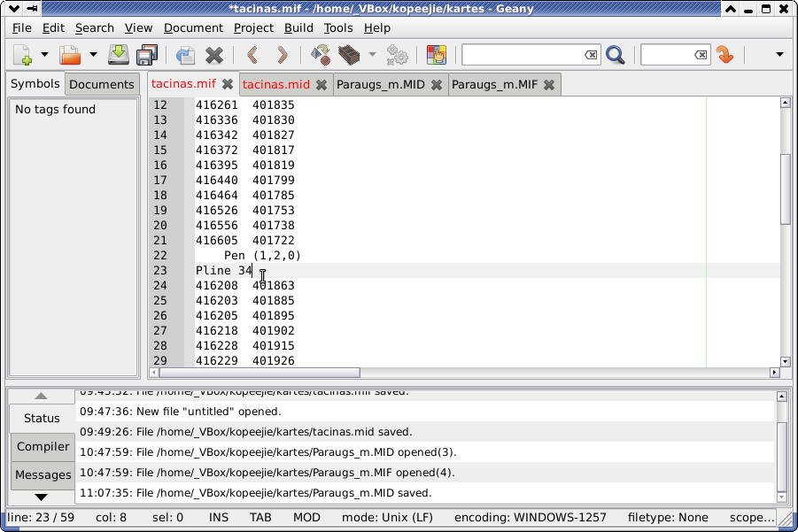The height and width of the screenshot is (532, 798).
Task: Click editor horizontal scrollbar right arrow
Action: click(775, 373)
